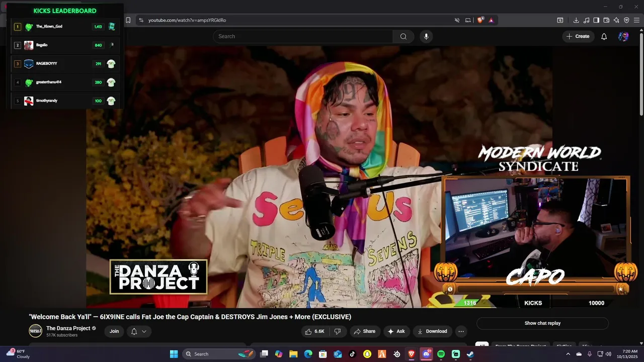
Task: Open Microsoft Edge from the taskbar
Action: [308, 354]
